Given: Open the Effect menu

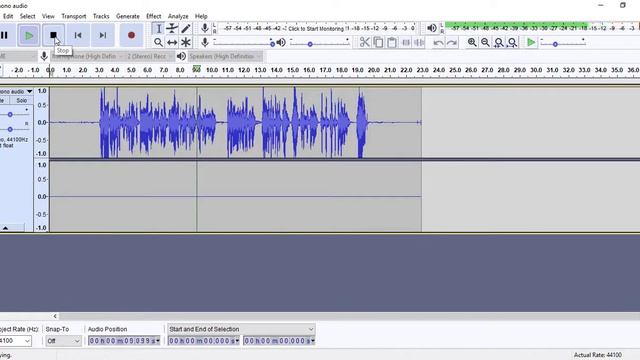Looking at the screenshot, I should click(x=153, y=16).
